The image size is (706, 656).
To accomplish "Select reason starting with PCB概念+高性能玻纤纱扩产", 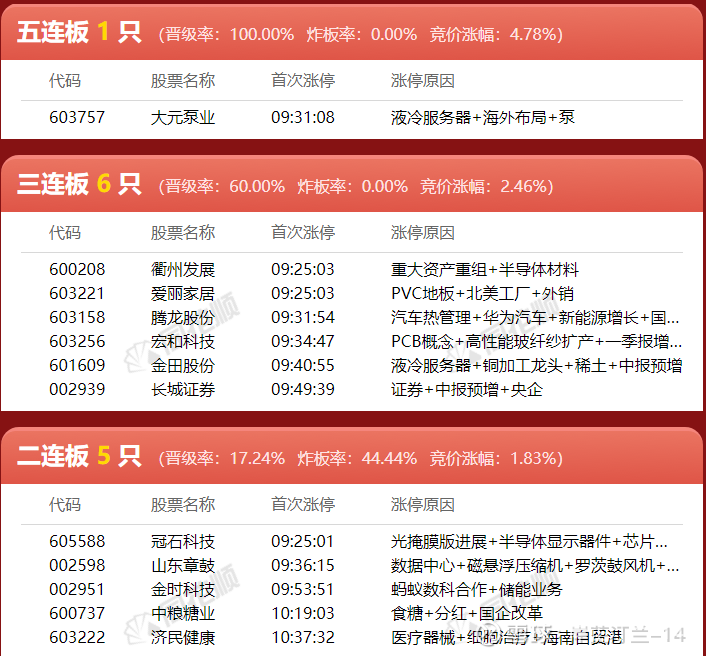I will pyautogui.click(x=536, y=341).
